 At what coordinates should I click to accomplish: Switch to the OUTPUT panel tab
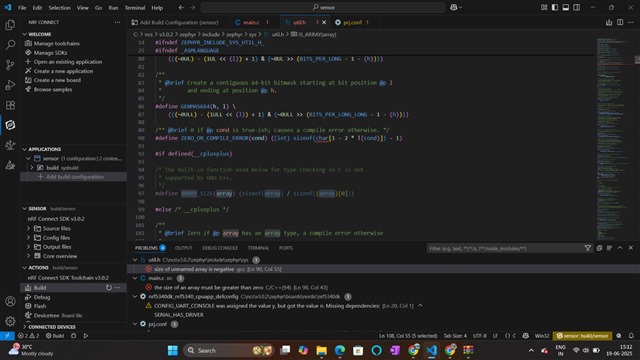(183, 248)
